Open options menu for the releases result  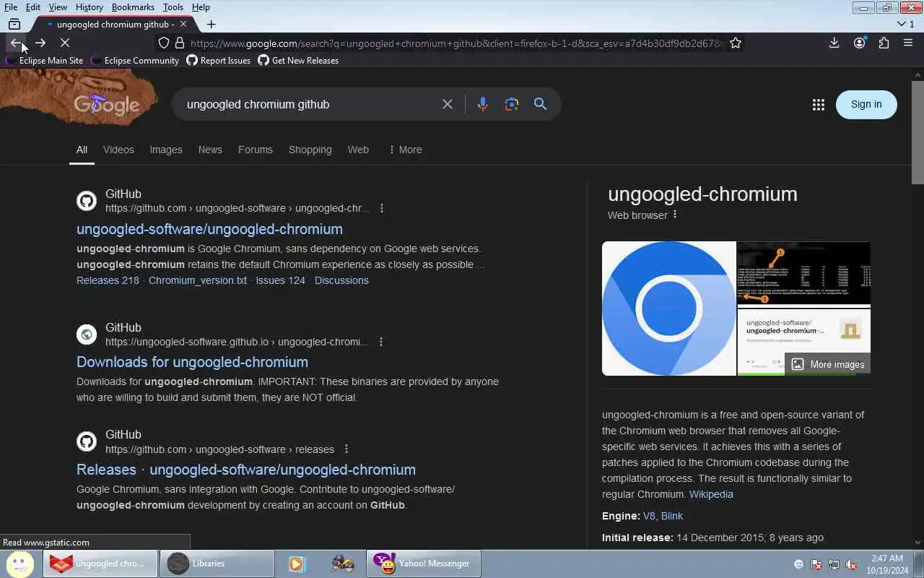(346, 449)
